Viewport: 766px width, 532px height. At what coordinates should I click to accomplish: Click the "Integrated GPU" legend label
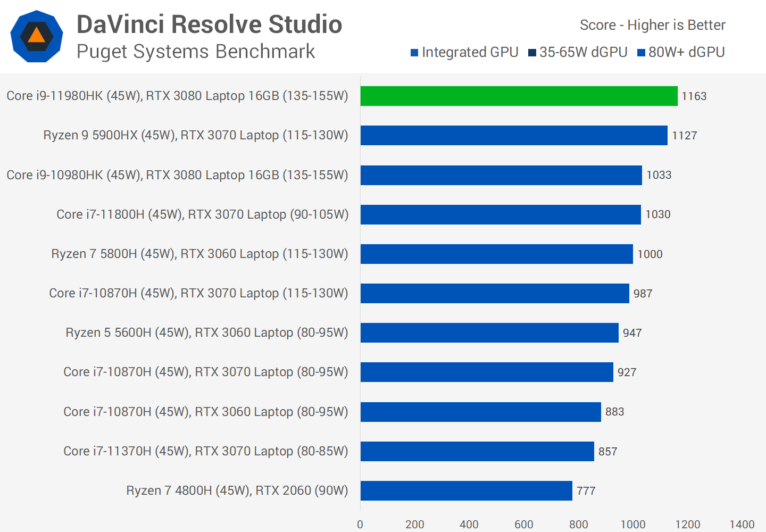470,52
